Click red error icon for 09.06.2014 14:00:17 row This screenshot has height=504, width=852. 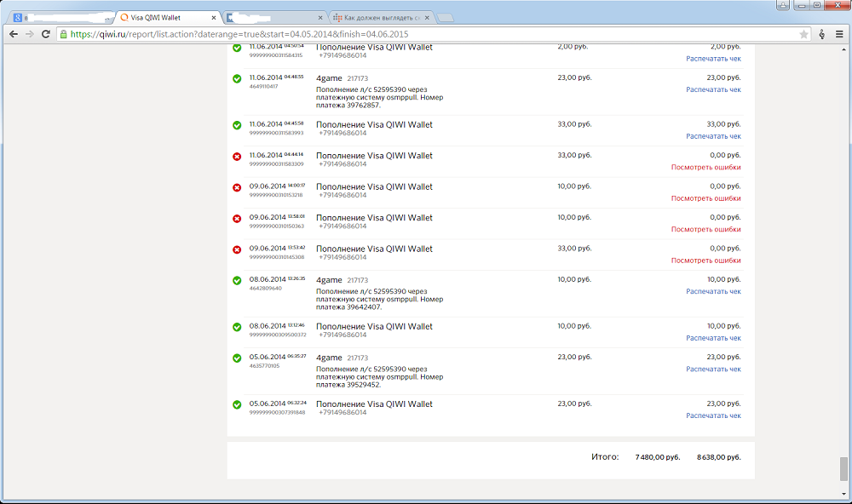point(237,187)
